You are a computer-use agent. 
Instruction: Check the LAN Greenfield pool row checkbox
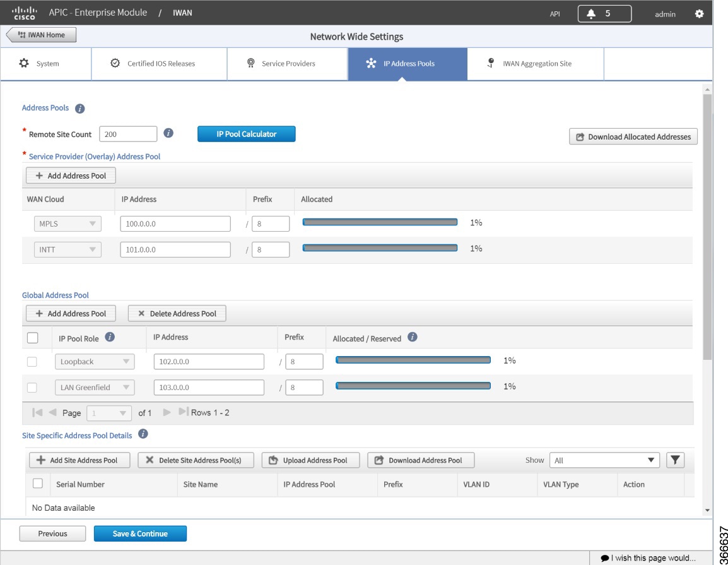[x=32, y=388]
